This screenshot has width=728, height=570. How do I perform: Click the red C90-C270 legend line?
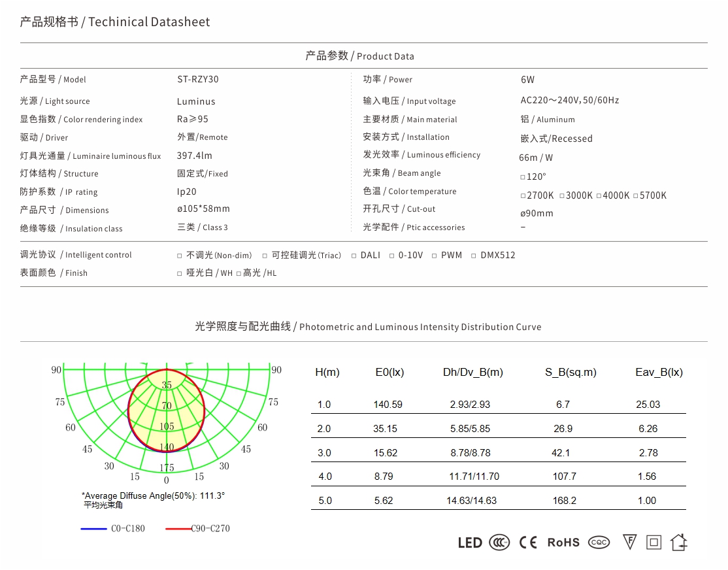click(178, 529)
